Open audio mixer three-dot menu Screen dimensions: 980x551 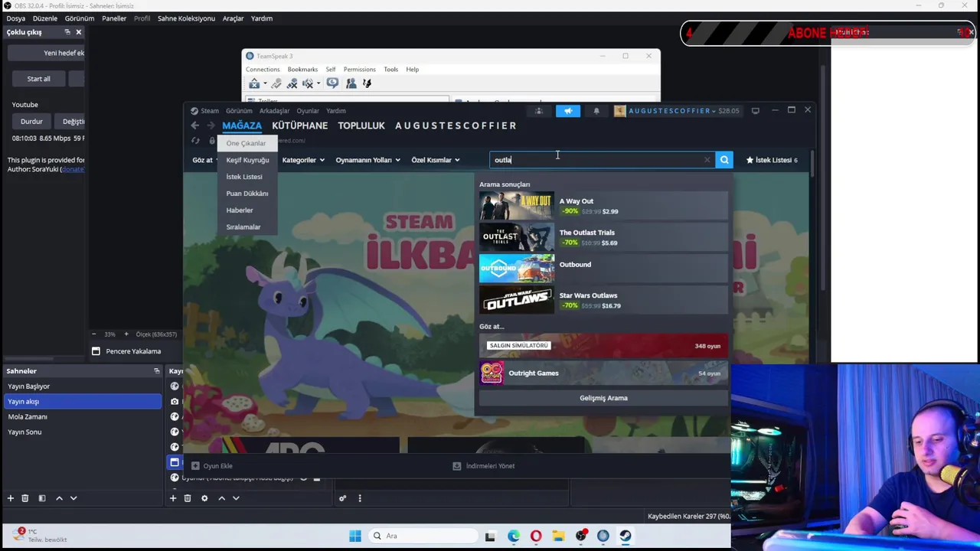coord(360,498)
